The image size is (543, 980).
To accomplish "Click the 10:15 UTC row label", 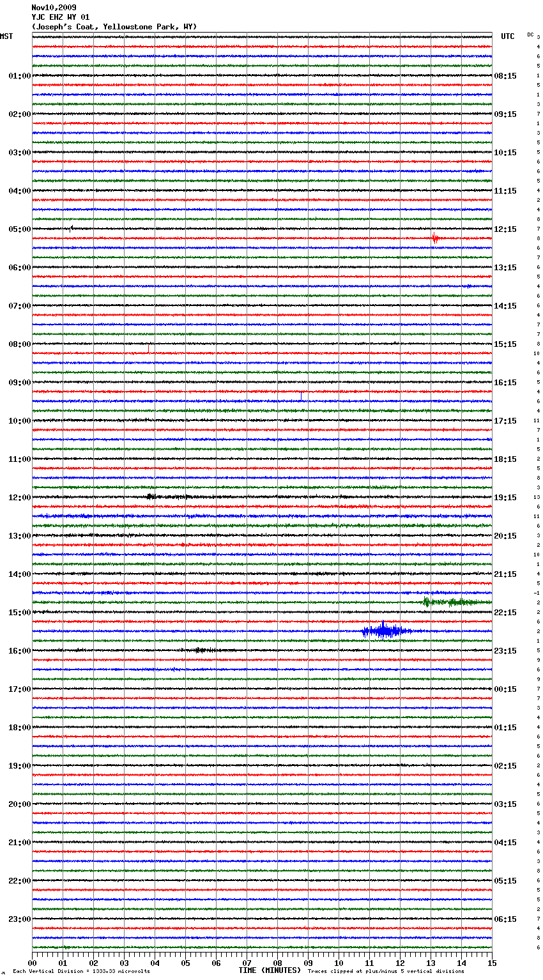I will click(505, 153).
